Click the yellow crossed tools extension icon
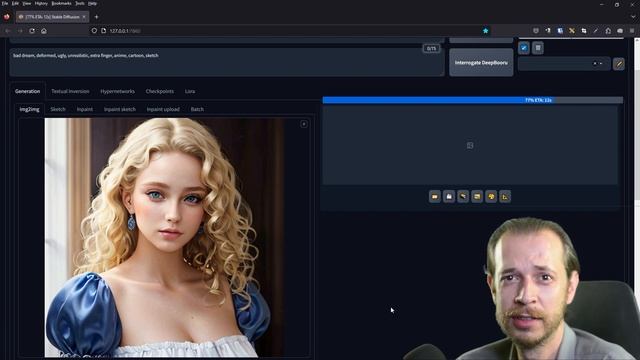This screenshot has width=640, height=360. point(572,31)
